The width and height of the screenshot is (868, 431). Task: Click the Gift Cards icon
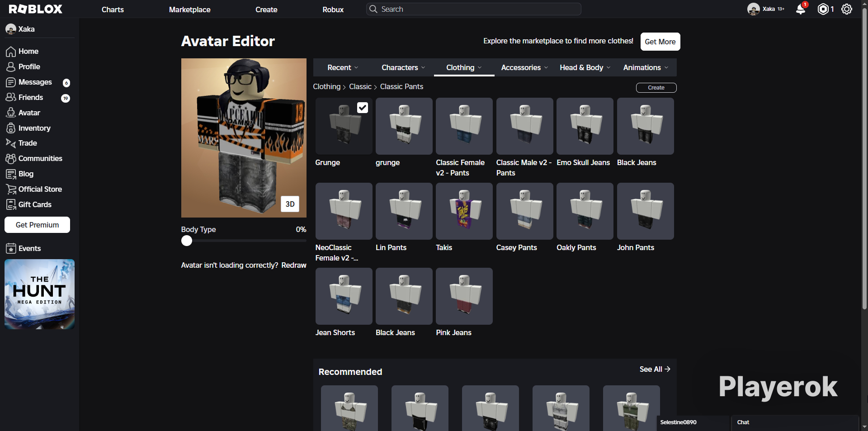tap(11, 205)
